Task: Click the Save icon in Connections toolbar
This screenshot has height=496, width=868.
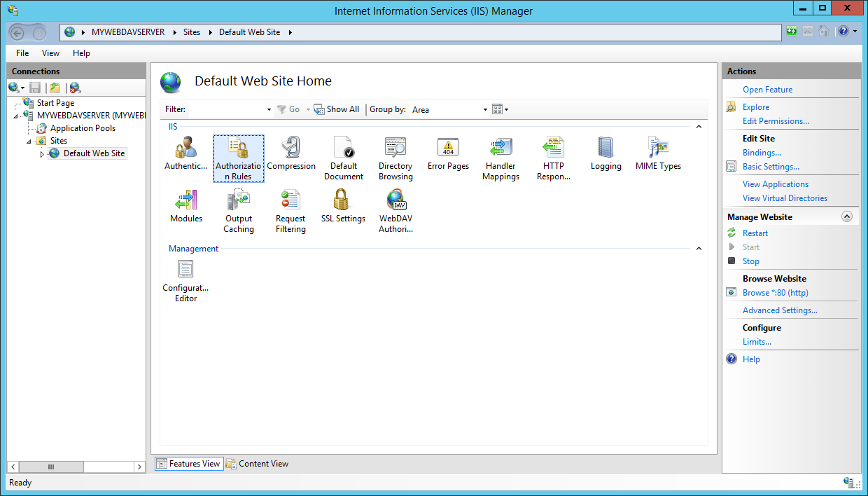Action: click(x=35, y=88)
